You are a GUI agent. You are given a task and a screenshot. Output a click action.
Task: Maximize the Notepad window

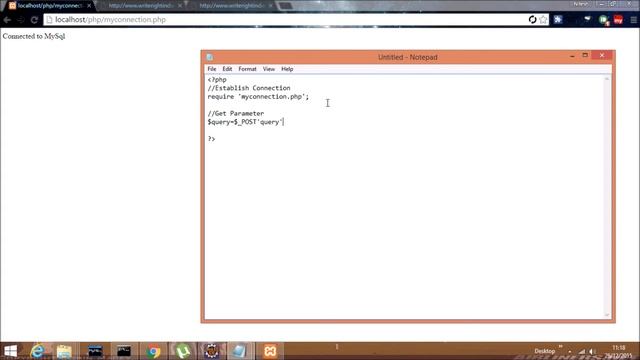[x=585, y=55]
